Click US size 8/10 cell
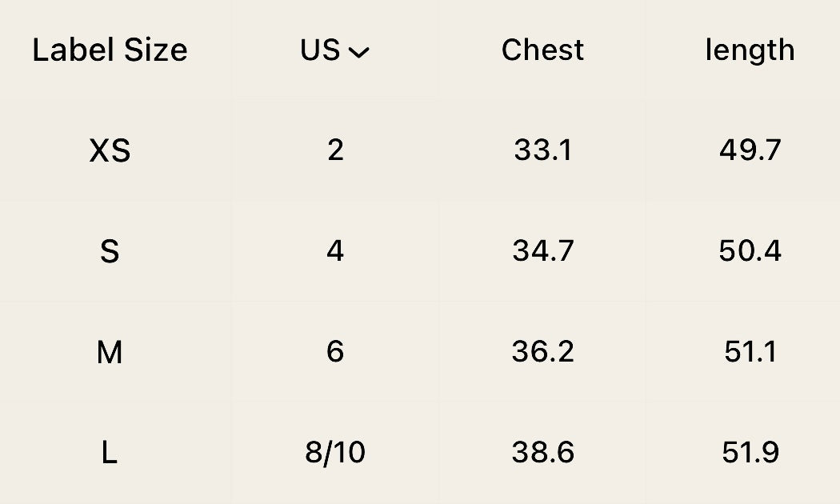This screenshot has height=504, width=840. point(335,453)
